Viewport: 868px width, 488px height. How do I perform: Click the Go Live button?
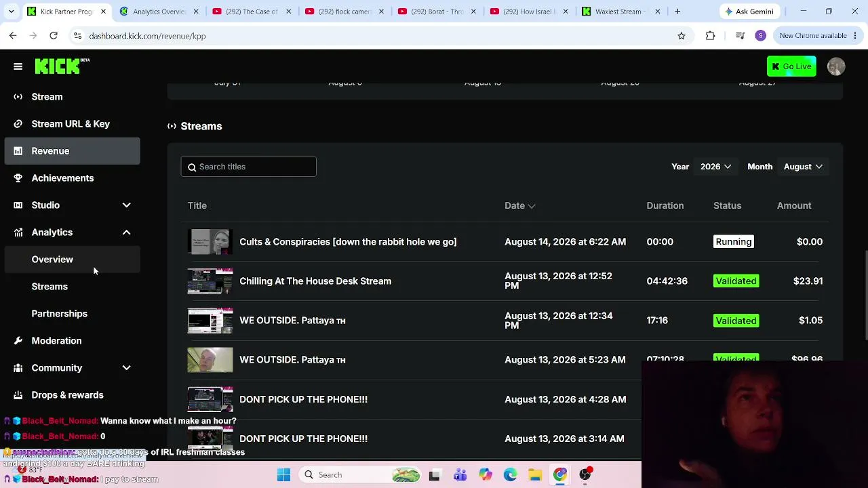click(x=791, y=66)
